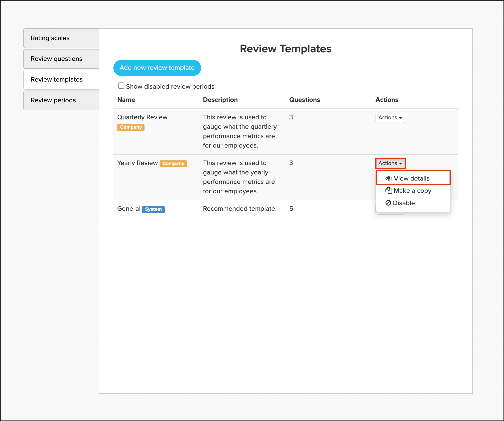Click the eye icon beside View details
504x421 pixels.
[388, 178]
